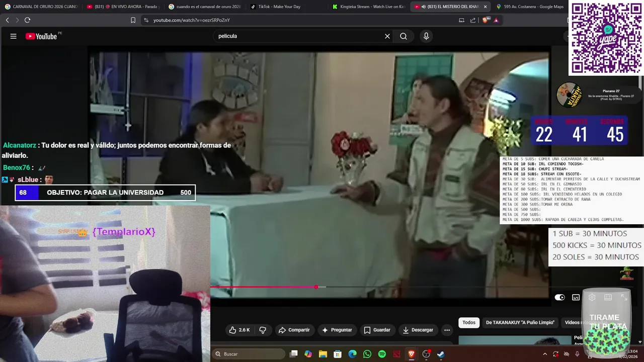
Task: Click the share page icon in address bar
Action: click(x=473, y=20)
